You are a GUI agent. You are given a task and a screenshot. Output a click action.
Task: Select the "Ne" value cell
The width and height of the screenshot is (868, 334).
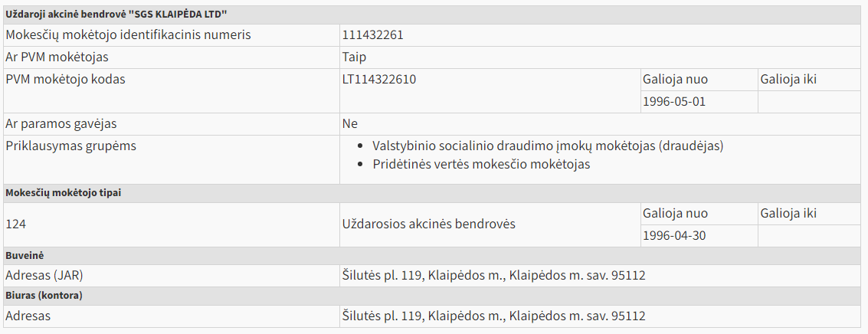point(350,124)
